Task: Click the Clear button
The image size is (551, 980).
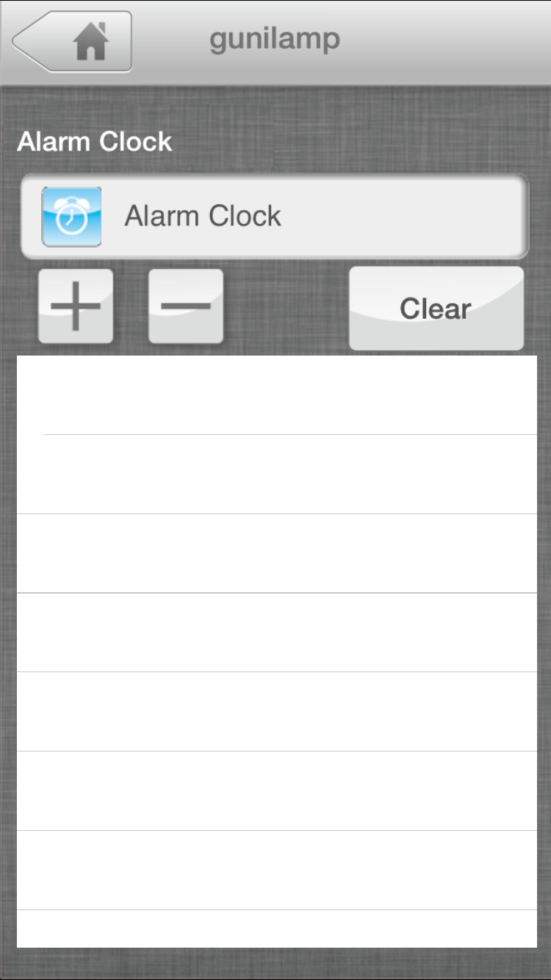Action: (436, 309)
